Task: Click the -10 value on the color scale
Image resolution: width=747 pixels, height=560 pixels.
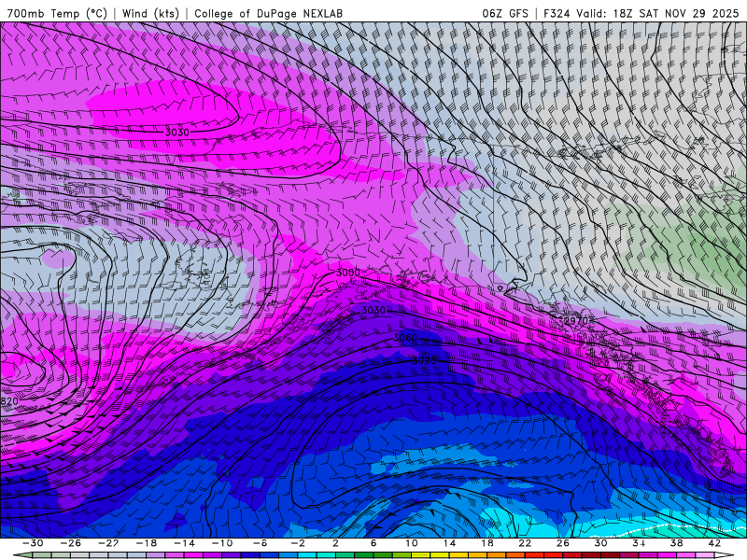Action: (x=222, y=543)
